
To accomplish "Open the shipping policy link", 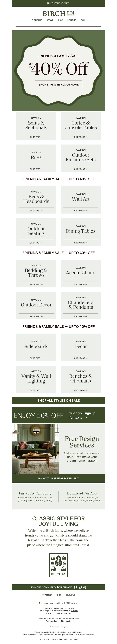I will [x=66, y=621].
